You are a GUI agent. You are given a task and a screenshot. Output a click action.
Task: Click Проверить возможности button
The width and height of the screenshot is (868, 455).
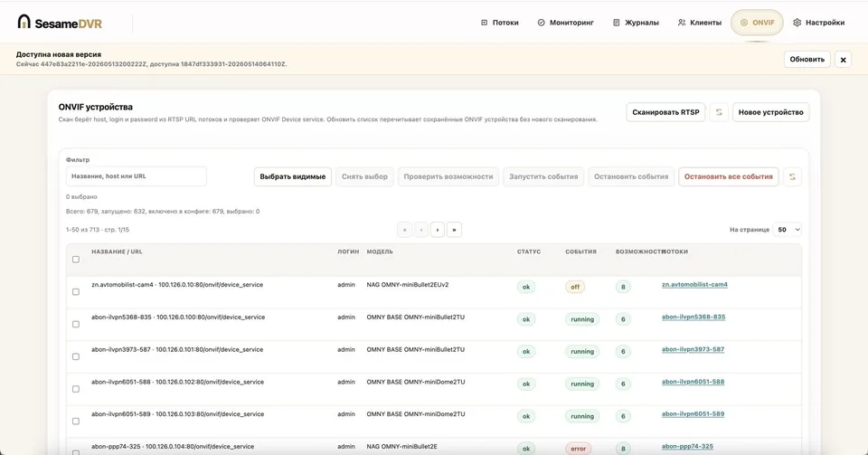[448, 176]
